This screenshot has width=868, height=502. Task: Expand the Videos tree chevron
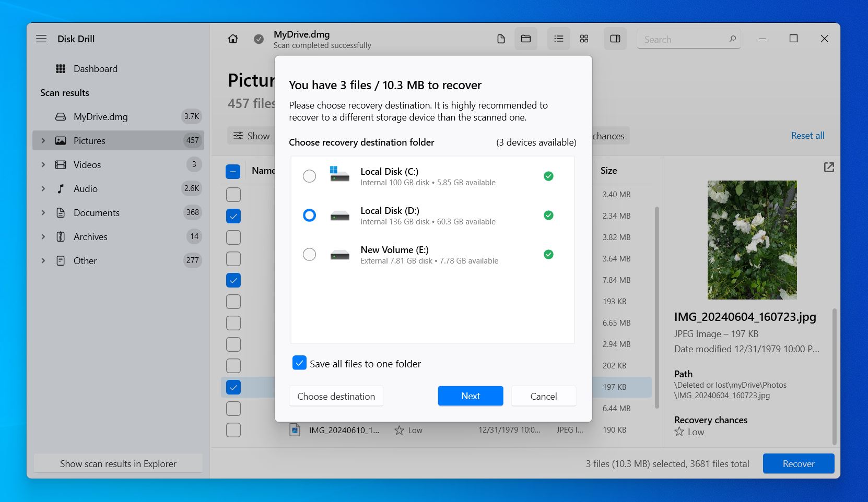(43, 164)
